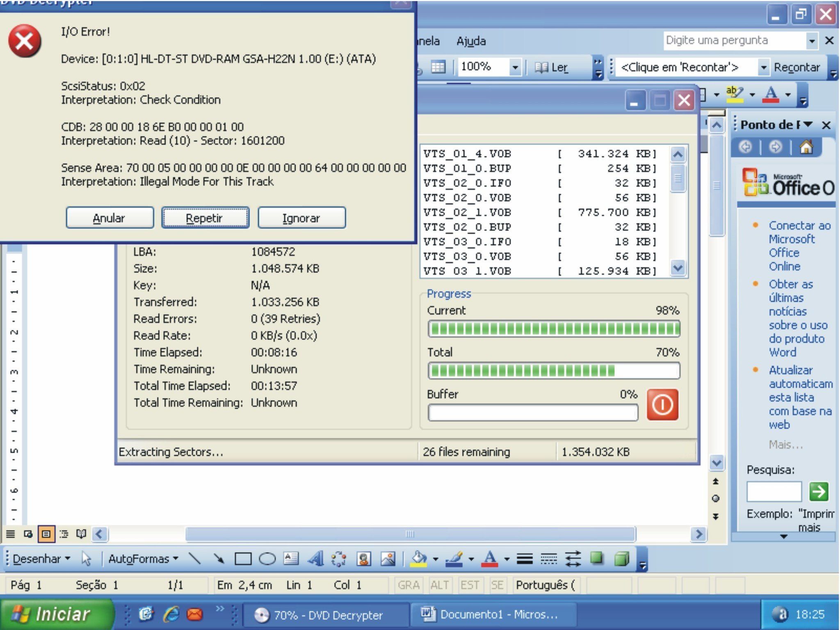
Task: Toggle the ALT indicator in status bar
Action: pyautogui.click(x=439, y=585)
